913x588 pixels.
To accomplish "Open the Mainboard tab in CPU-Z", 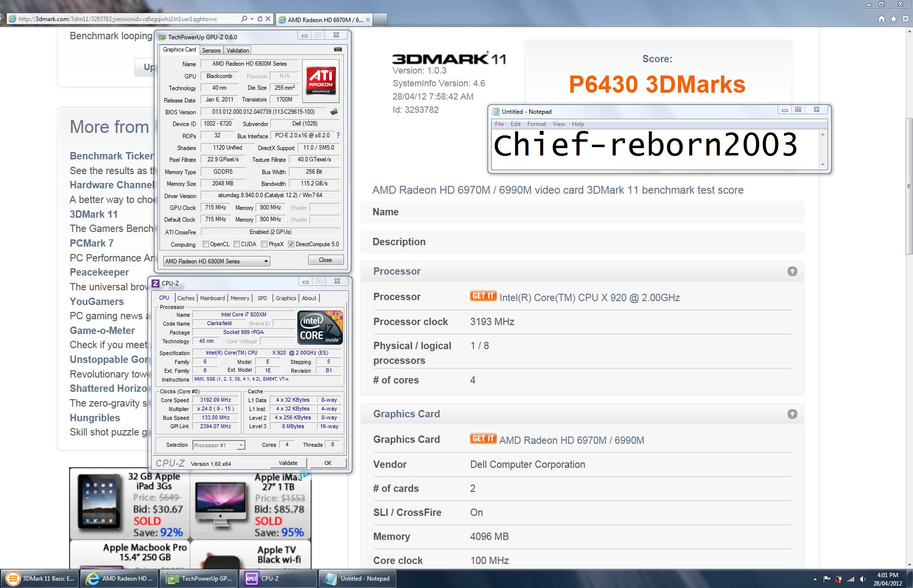I will (212, 298).
